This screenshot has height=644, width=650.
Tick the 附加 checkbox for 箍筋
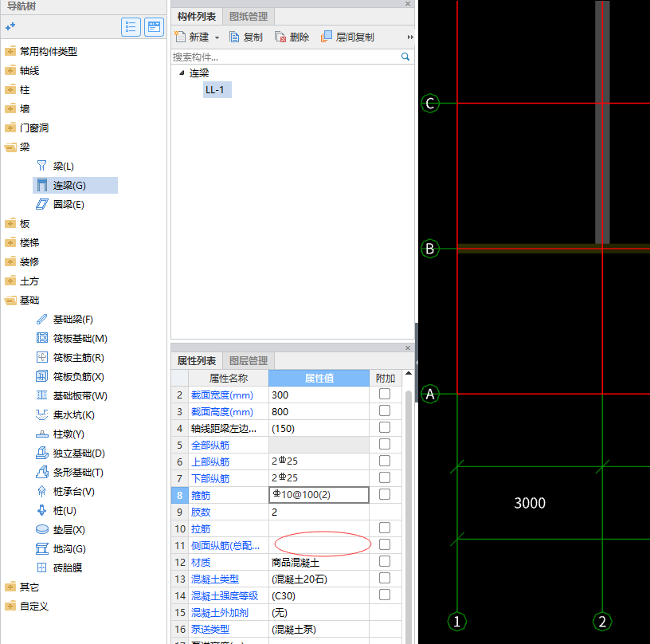(385, 494)
